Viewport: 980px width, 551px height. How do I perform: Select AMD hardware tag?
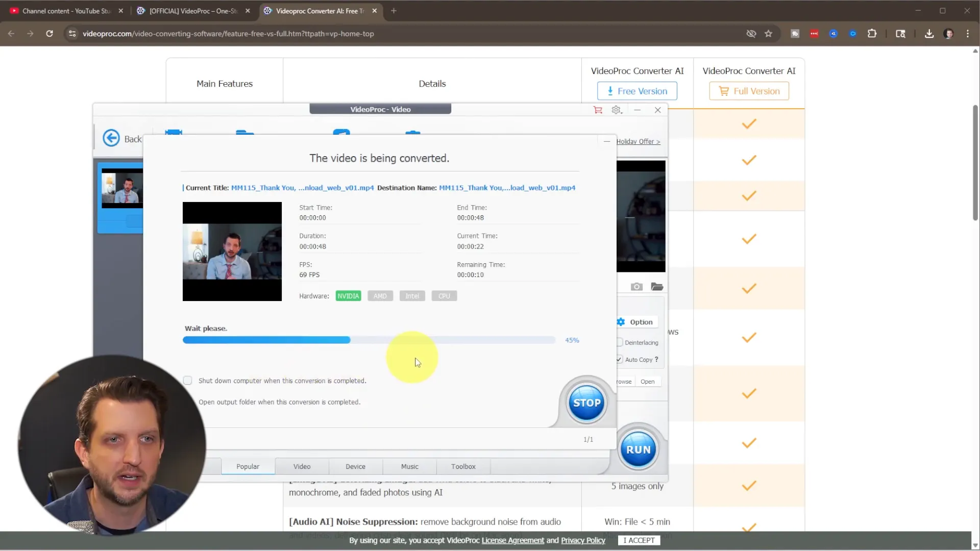click(x=380, y=296)
